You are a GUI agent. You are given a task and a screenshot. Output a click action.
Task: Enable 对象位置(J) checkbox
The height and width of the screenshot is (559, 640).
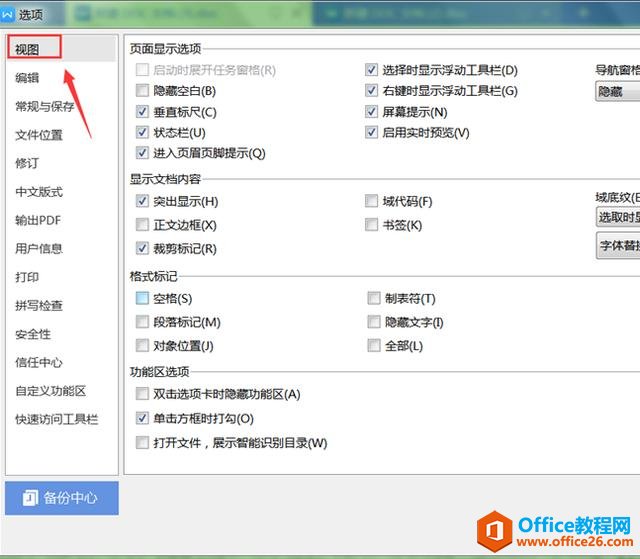pyautogui.click(x=142, y=346)
